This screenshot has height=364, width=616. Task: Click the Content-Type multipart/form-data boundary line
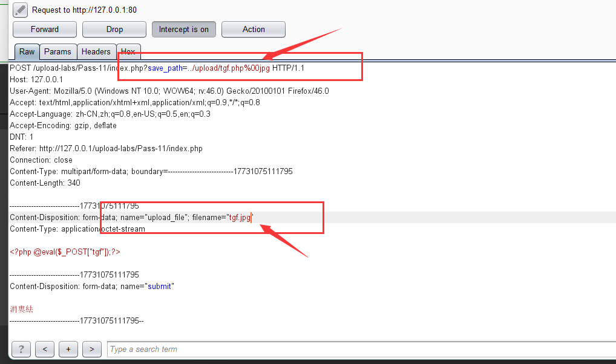click(x=151, y=172)
